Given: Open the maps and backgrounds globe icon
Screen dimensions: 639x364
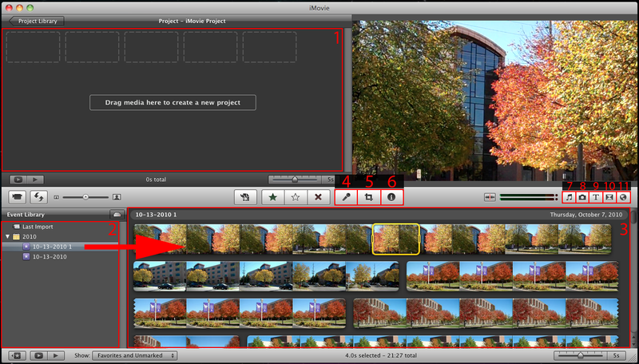Looking at the screenshot, I should 623,196.
